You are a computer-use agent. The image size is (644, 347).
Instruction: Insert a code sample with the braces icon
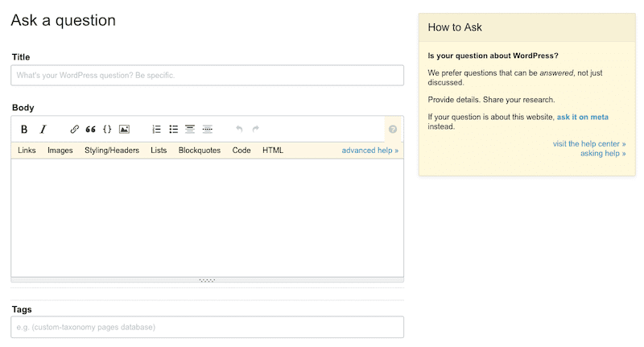[107, 129]
